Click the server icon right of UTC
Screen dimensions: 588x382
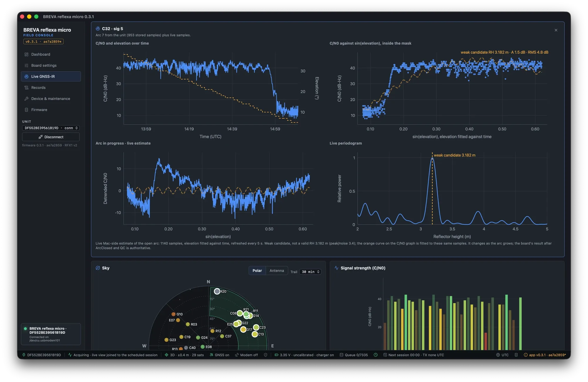(x=516, y=355)
